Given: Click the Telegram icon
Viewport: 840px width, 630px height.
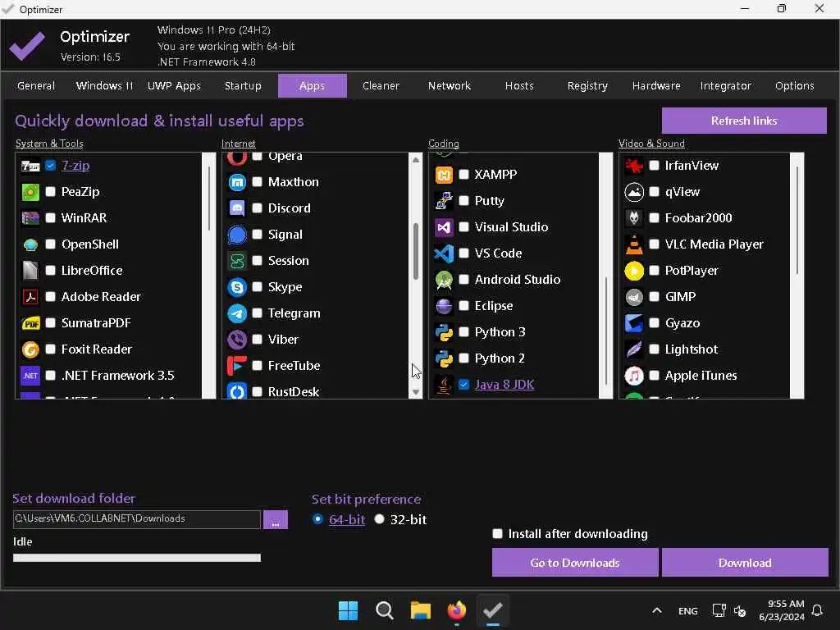Looking at the screenshot, I should click(x=237, y=313).
